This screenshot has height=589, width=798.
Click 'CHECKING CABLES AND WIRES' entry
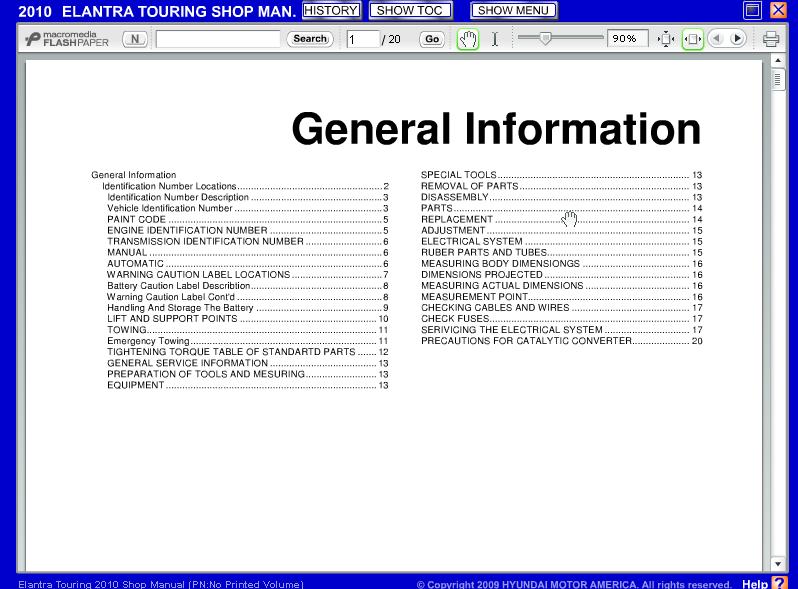pyautogui.click(x=561, y=308)
